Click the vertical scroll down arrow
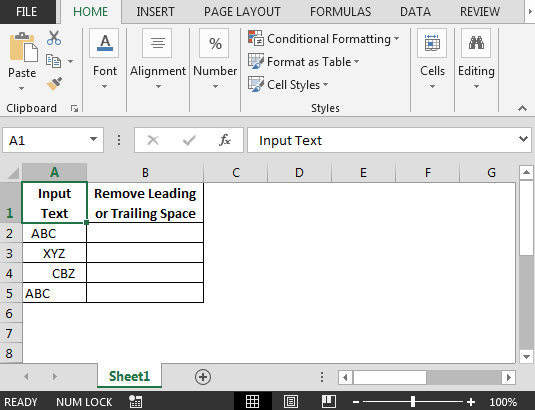This screenshot has width=535, height=410. click(526, 357)
